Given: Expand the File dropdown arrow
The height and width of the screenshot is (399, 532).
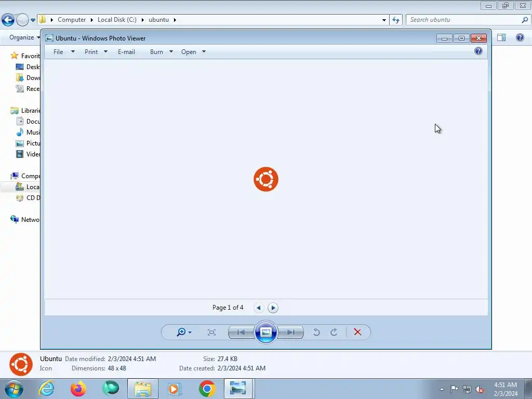Looking at the screenshot, I should (73, 51).
